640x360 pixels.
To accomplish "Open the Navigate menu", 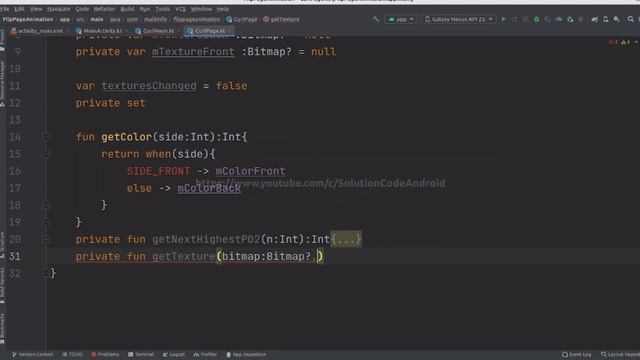I will tap(59, 9).
